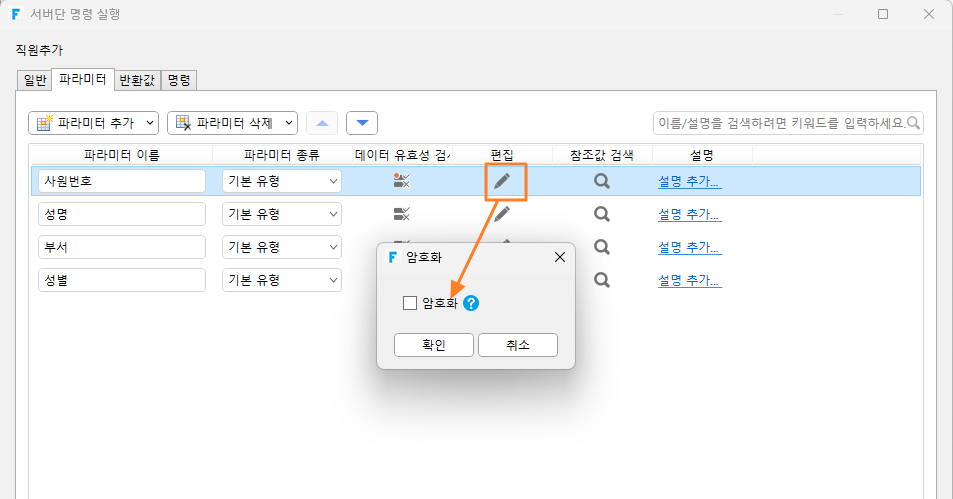Switch to the 일반 tab
This screenshot has height=499, width=953.
(35, 80)
